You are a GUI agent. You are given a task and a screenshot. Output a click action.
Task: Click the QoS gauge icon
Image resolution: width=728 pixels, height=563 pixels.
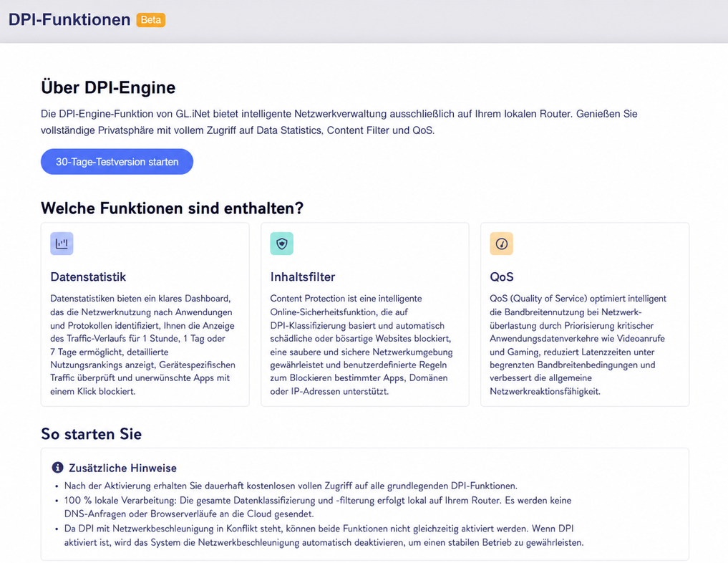(x=501, y=244)
